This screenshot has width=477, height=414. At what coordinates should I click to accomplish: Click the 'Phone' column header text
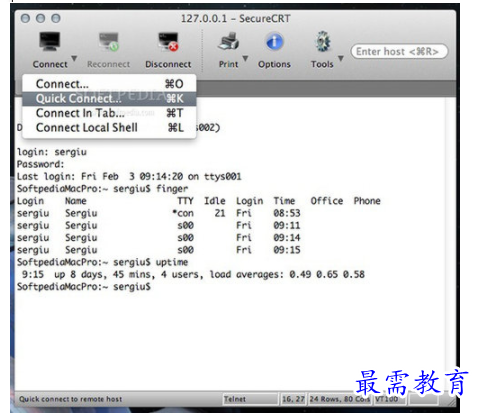point(367,201)
